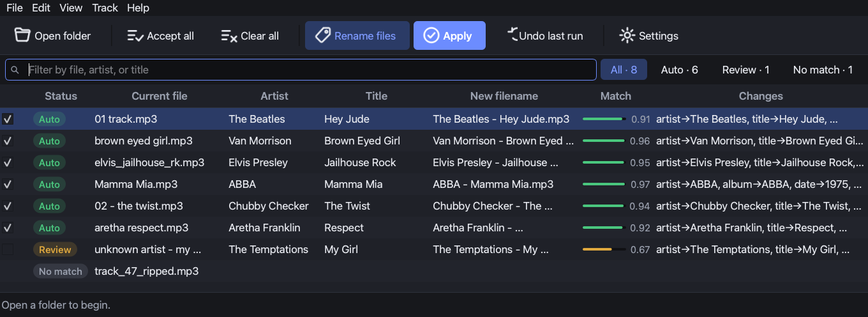This screenshot has width=868, height=317.
Task: Click the Chubby Checker artist cell
Action: coord(269,206)
